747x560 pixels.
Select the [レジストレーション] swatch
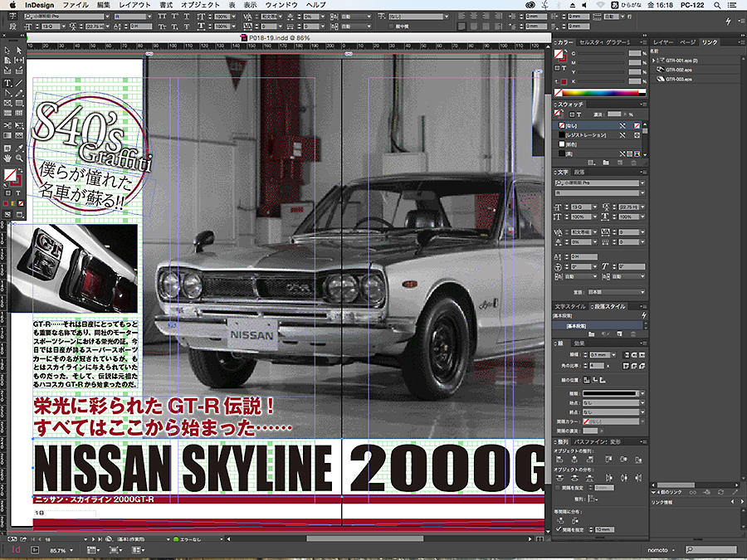pyautogui.click(x=598, y=135)
